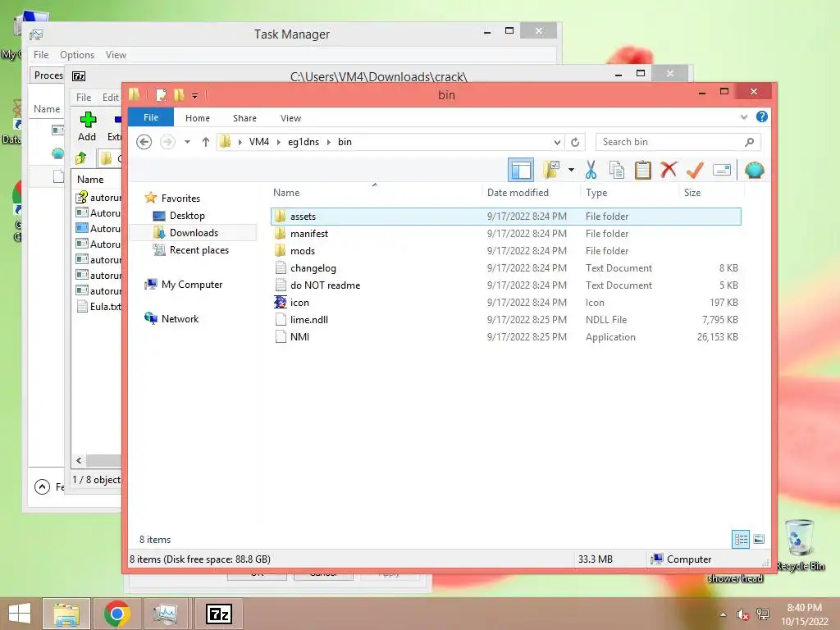Open the Recycle Bin desktop icon
840x630 pixels.
[800, 545]
